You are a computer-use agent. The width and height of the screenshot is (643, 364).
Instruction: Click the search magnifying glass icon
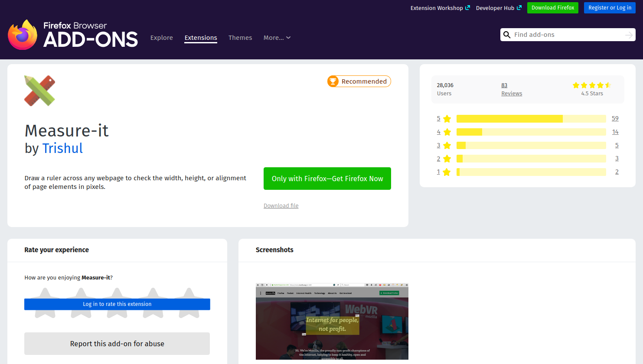tap(507, 35)
